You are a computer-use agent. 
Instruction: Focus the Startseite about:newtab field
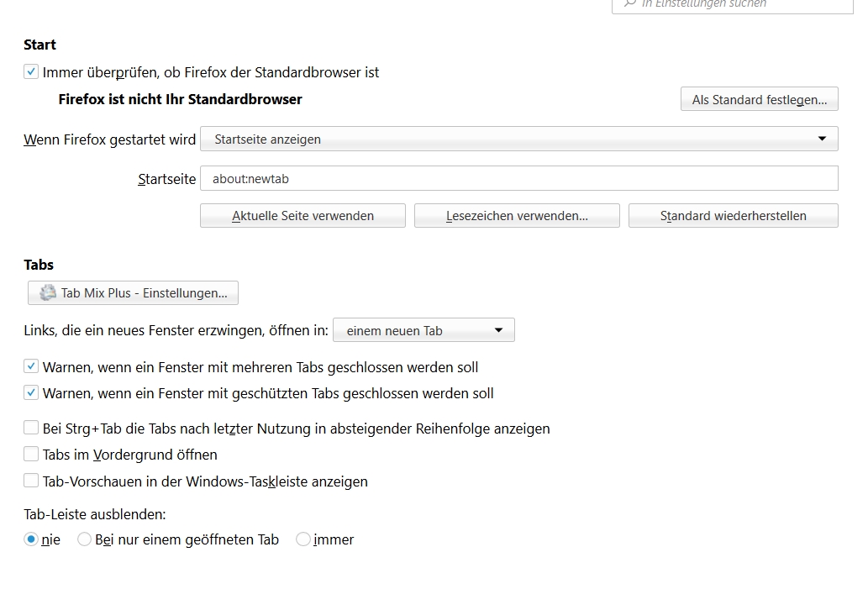(518, 178)
